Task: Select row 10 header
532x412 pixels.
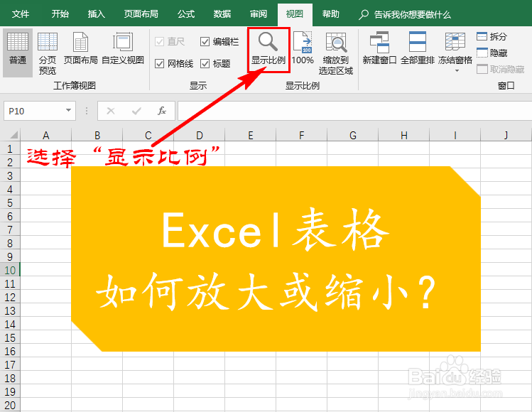Action: pyautogui.click(x=10, y=270)
